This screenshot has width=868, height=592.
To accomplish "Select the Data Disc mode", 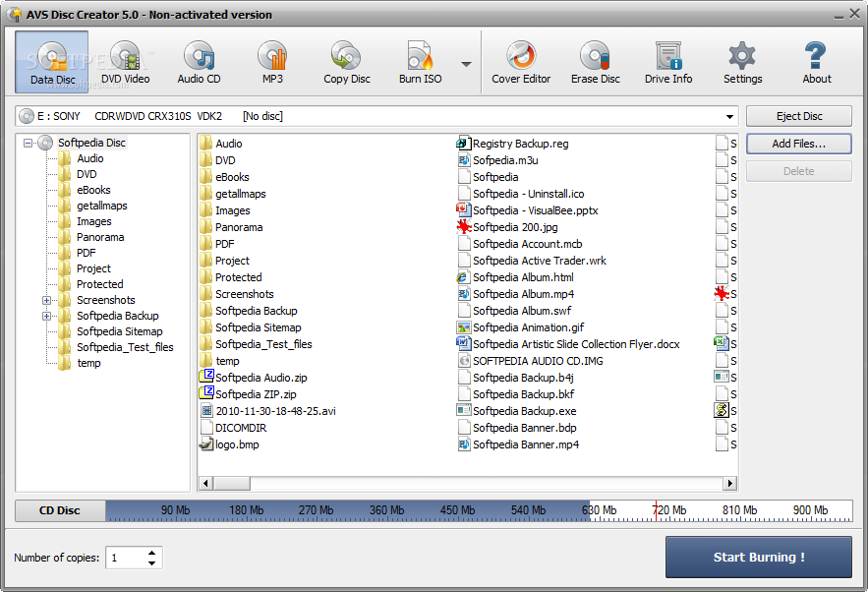I will point(52,62).
